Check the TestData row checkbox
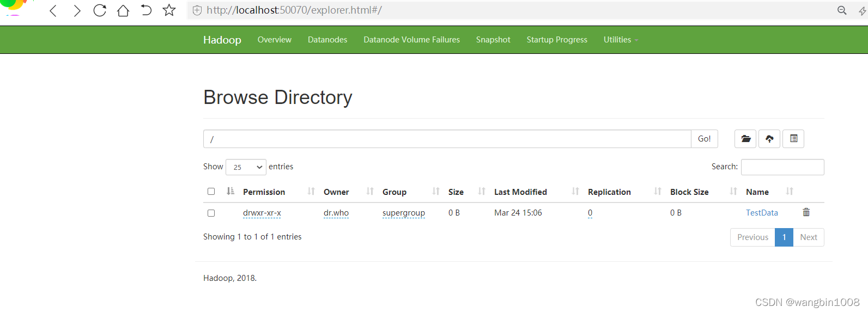 211,213
